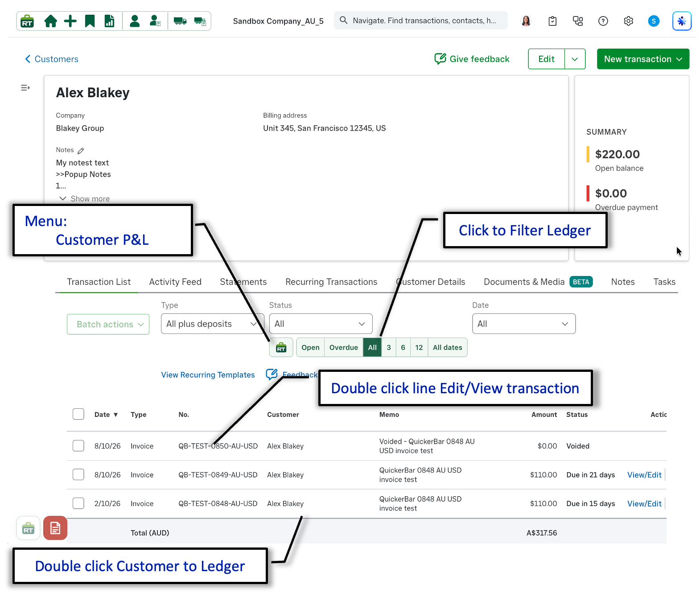Tick checkbox for QB-TEST-0850-AU-USD invoice
Viewport: 700px width, 593px height.
click(x=78, y=446)
